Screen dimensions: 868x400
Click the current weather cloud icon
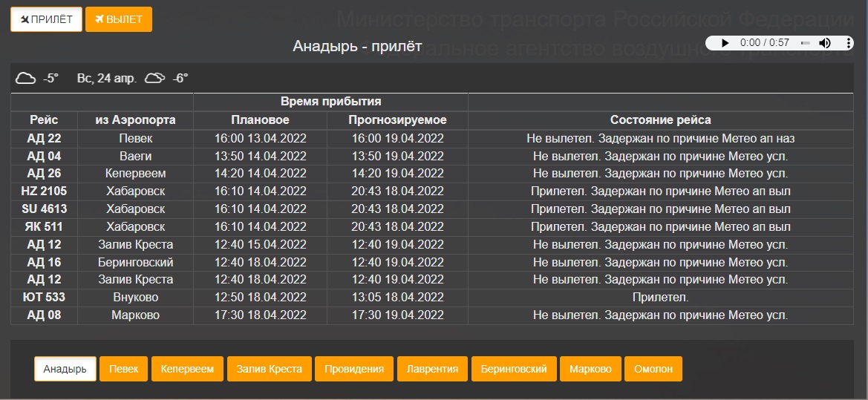[x=26, y=78]
